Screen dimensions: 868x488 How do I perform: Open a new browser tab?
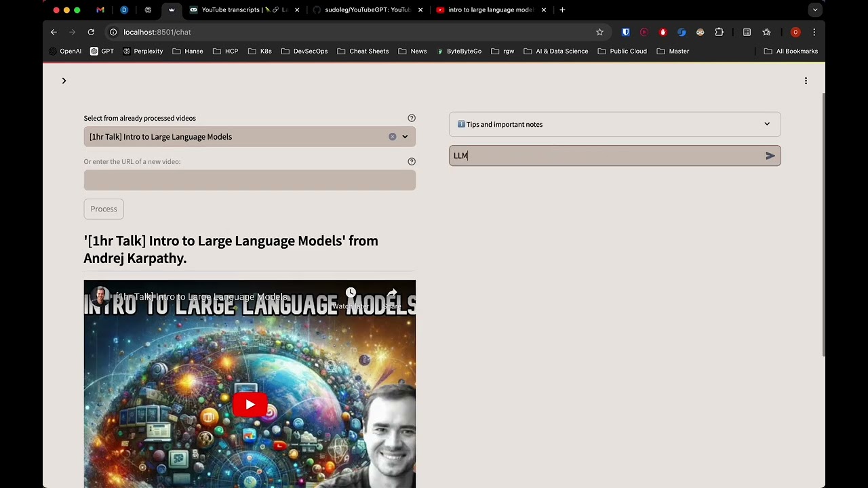562,10
